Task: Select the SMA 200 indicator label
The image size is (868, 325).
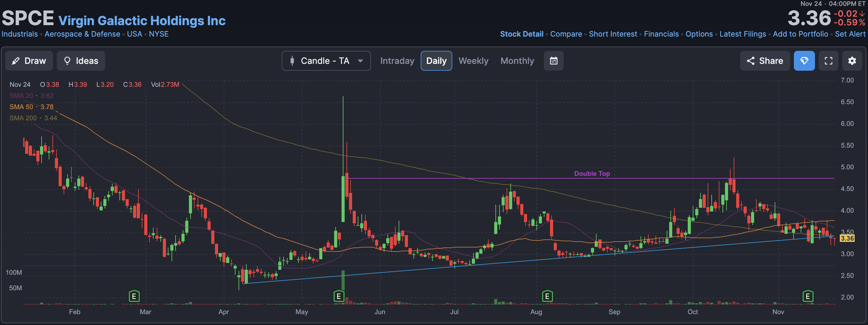Action: (34, 118)
